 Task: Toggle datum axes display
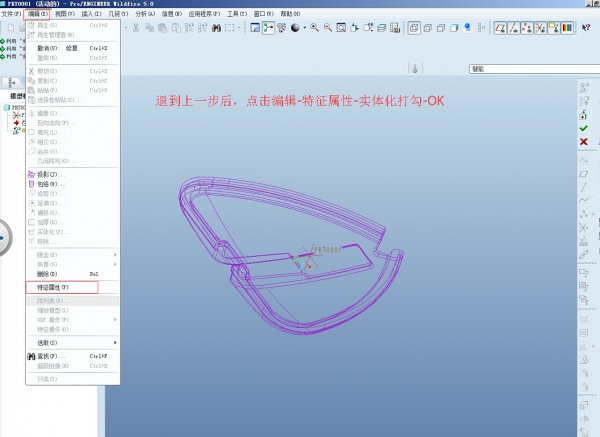click(x=514, y=28)
